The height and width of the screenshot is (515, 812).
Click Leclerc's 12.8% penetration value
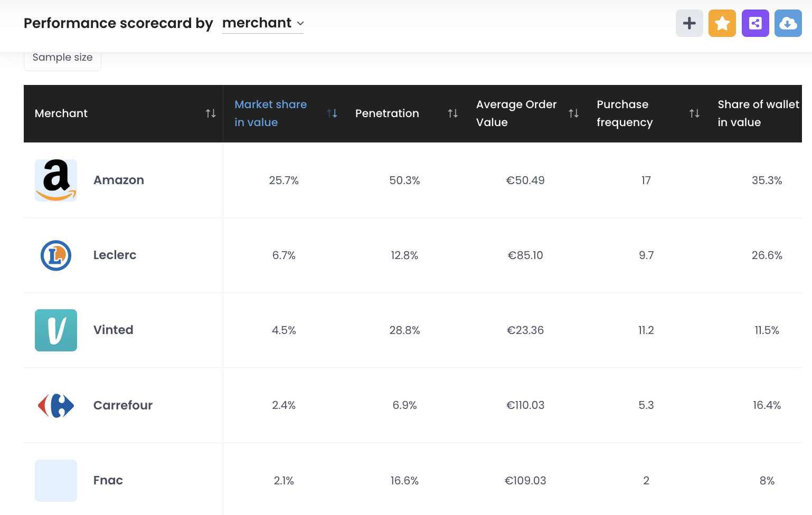(405, 255)
